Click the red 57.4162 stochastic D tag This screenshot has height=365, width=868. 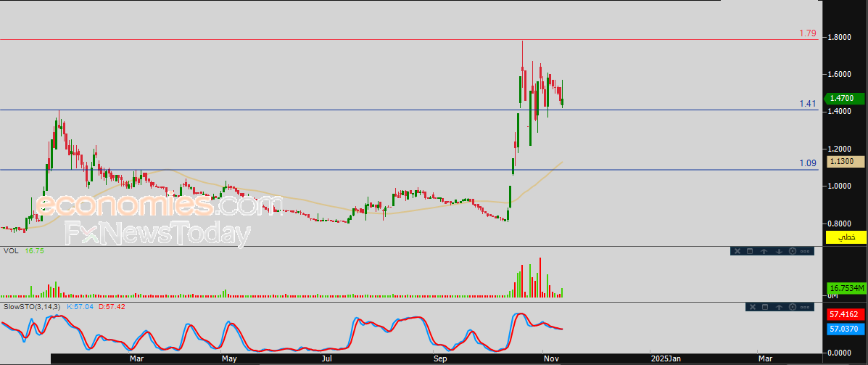[846, 315]
